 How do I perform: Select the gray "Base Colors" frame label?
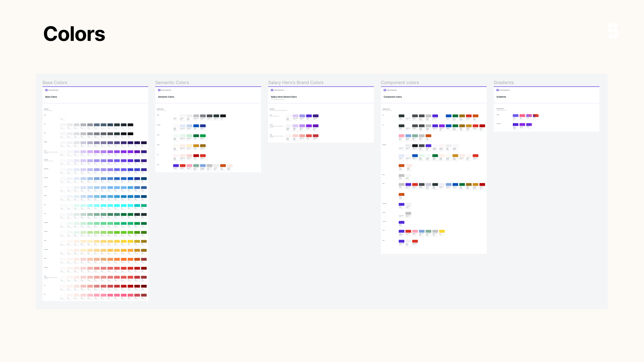(55, 82)
